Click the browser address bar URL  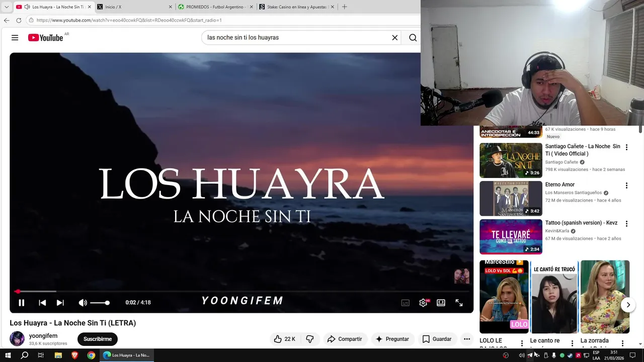click(x=129, y=20)
